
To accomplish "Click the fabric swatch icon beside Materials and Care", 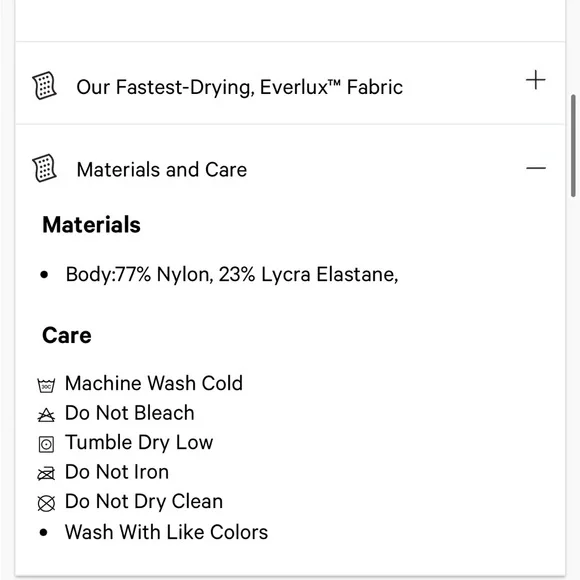I will pos(44,168).
